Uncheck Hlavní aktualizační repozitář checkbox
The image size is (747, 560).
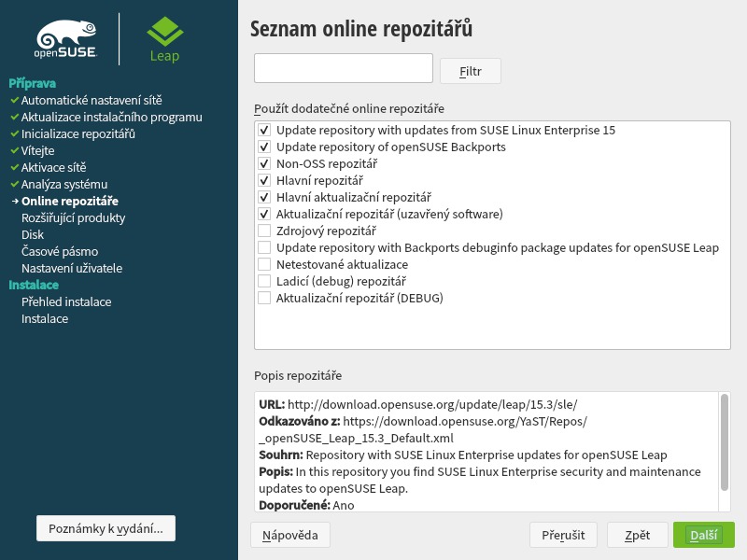click(x=264, y=197)
